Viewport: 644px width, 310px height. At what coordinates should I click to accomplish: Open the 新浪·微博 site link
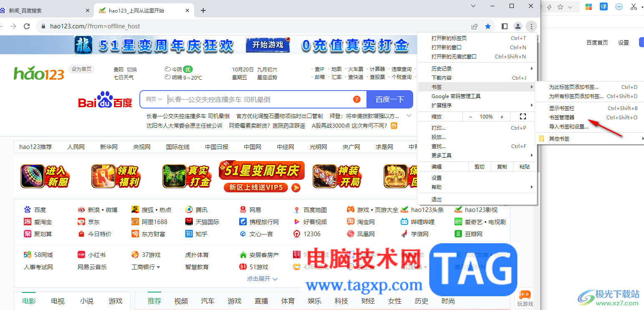(98, 210)
